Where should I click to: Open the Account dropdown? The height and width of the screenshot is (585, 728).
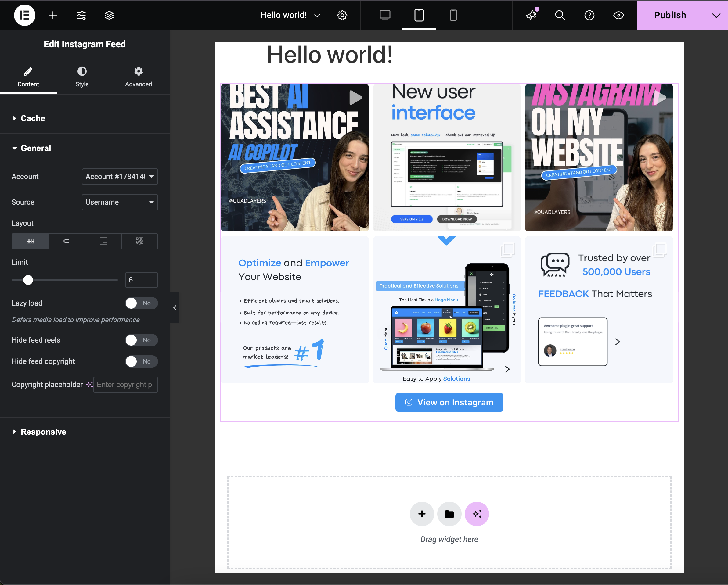(120, 177)
